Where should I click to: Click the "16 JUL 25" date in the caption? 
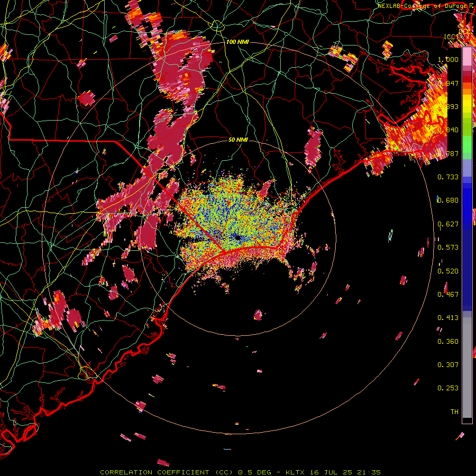[331, 472]
